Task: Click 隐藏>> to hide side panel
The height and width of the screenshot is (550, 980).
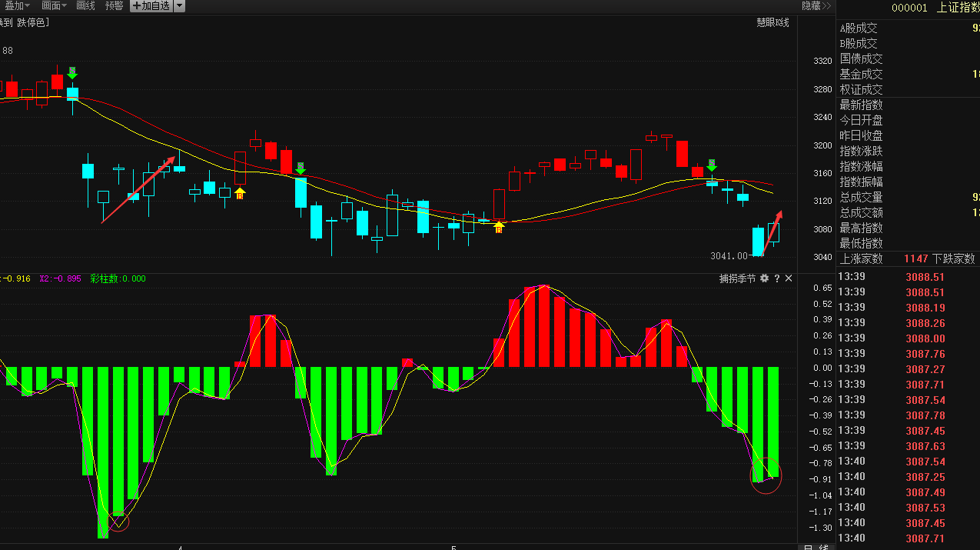Action: click(x=816, y=5)
